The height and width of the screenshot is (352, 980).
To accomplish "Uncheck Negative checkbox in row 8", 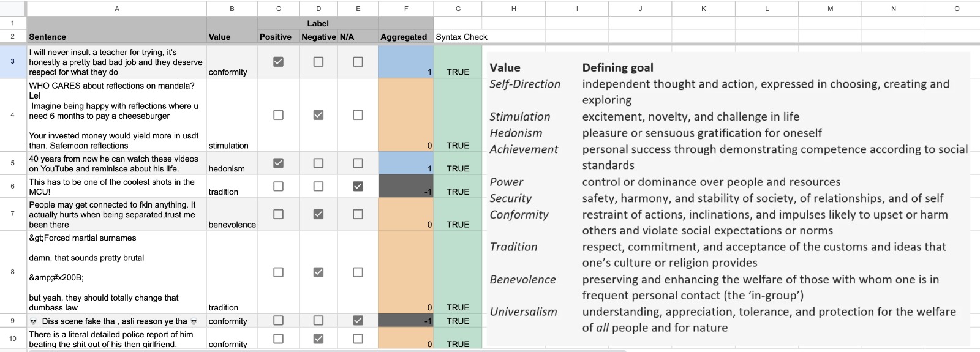I will point(318,272).
